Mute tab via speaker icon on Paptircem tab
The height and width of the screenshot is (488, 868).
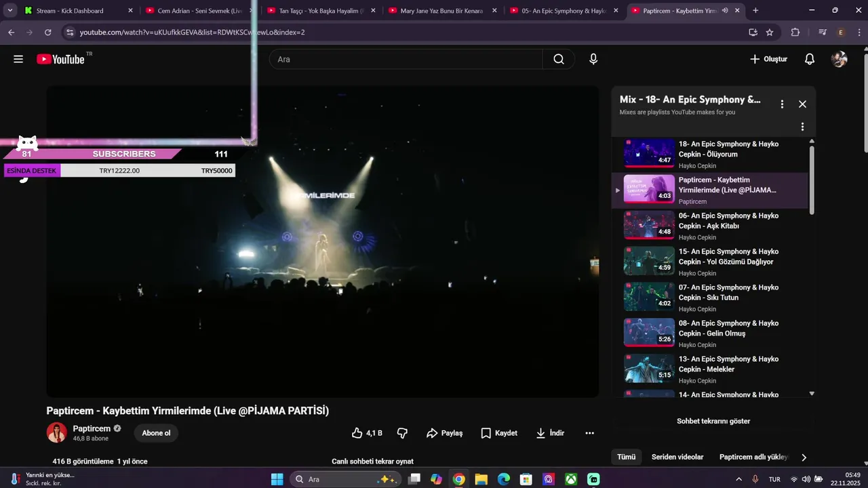pos(725,11)
